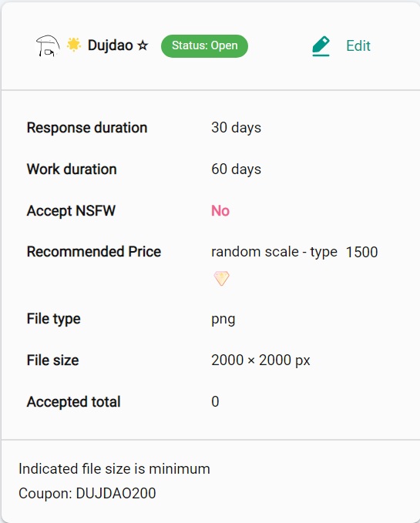
Task: Click the 30 days value
Action: tap(236, 128)
